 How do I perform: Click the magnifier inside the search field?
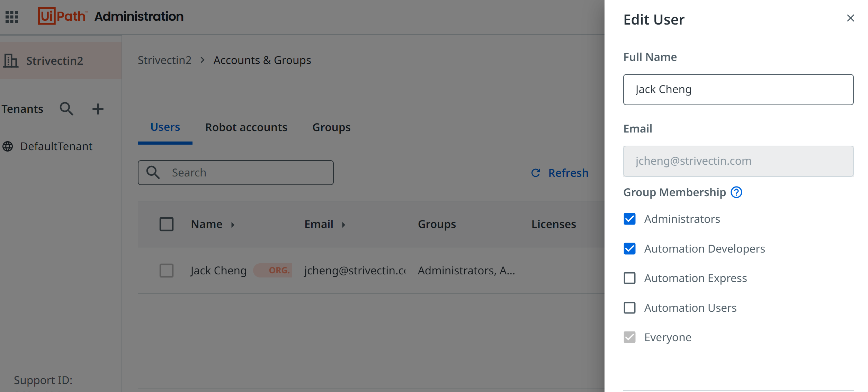153,172
